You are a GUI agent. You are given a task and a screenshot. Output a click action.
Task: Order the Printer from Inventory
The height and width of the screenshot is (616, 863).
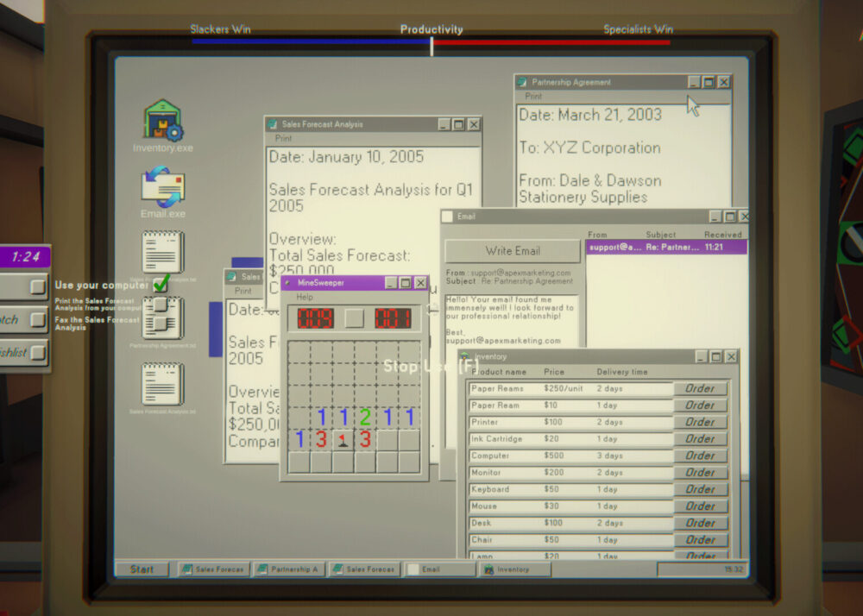pyautogui.click(x=700, y=422)
